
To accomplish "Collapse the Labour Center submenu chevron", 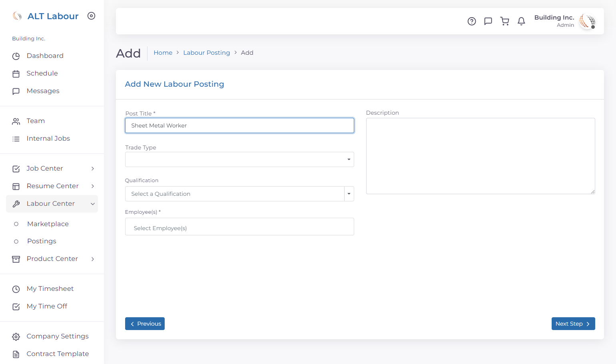I will (x=93, y=204).
